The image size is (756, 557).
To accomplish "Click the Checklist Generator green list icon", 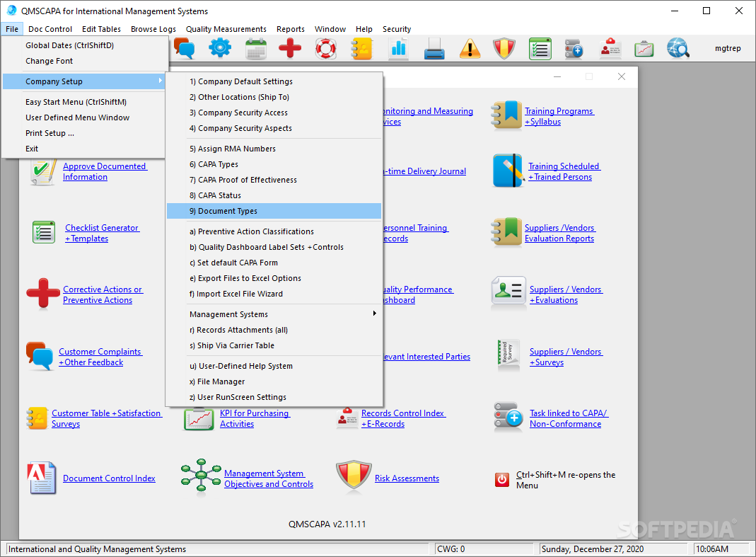I will (43, 232).
